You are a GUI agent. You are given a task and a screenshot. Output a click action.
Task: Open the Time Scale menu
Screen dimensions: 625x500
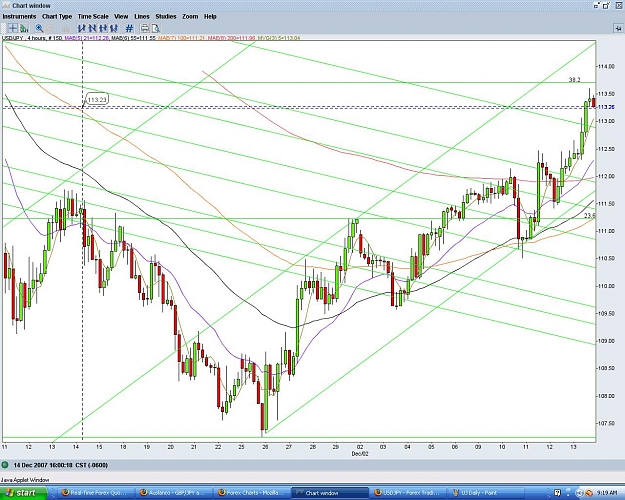pos(93,16)
